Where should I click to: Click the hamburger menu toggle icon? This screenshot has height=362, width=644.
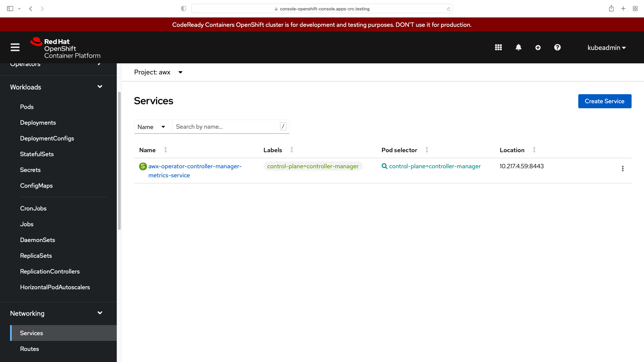tap(15, 47)
